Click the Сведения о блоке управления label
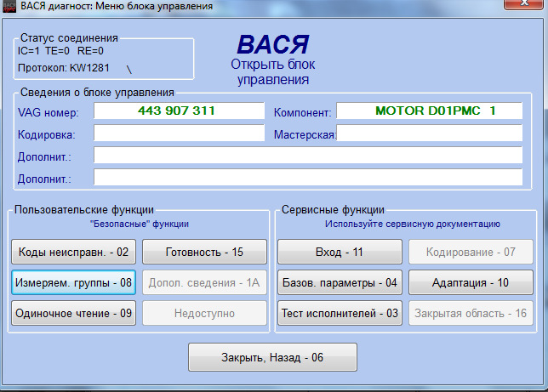Screen dimensions: 548x392 pyautogui.click(x=97, y=93)
